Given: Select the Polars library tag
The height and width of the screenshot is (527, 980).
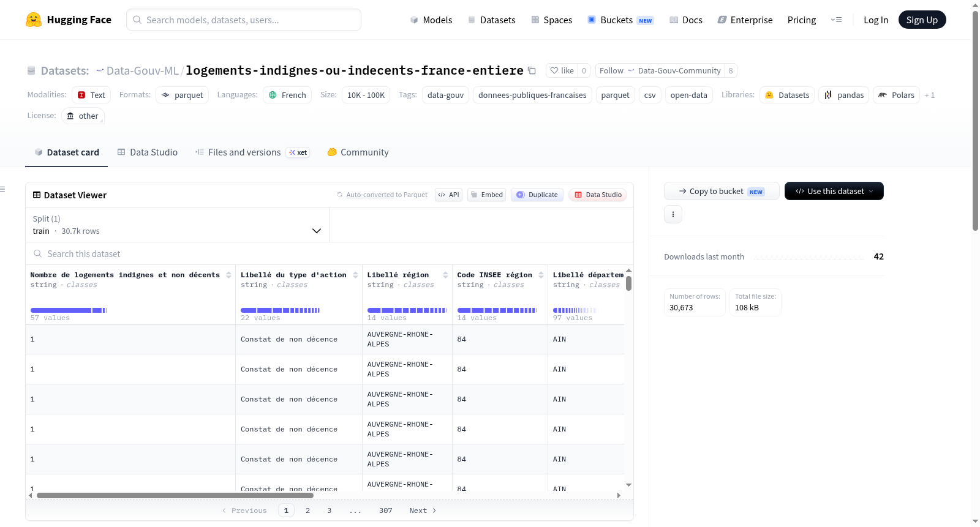Looking at the screenshot, I should tap(896, 95).
